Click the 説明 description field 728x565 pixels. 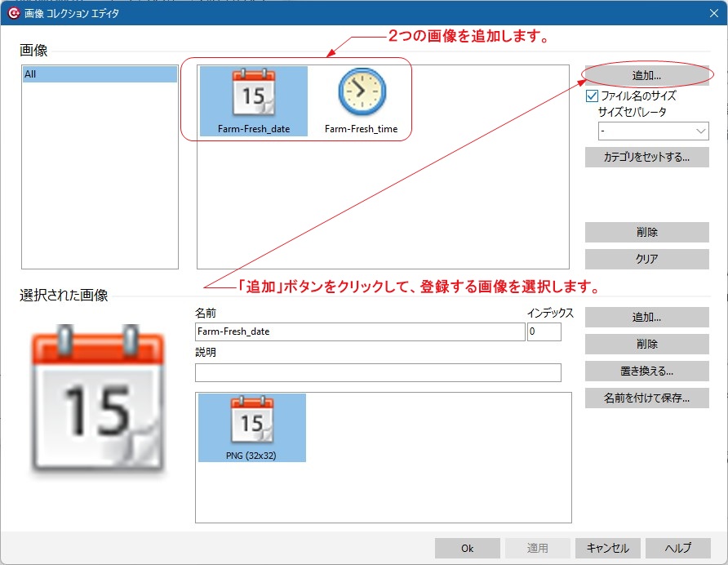[x=378, y=373]
